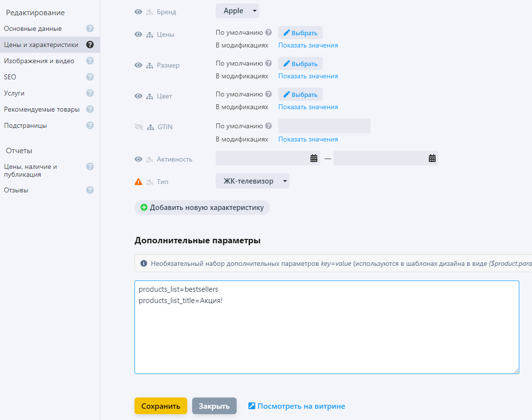Click help icon next to Основные данные

90,28
